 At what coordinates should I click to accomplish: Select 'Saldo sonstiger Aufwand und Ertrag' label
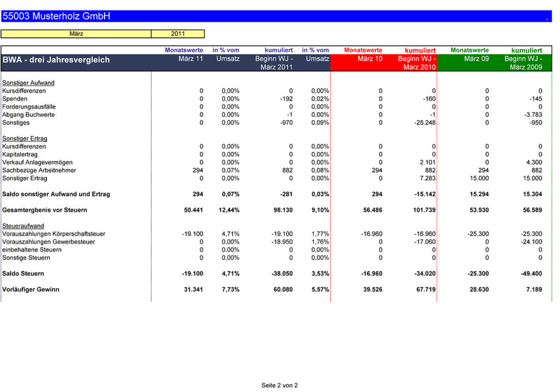coord(56,194)
